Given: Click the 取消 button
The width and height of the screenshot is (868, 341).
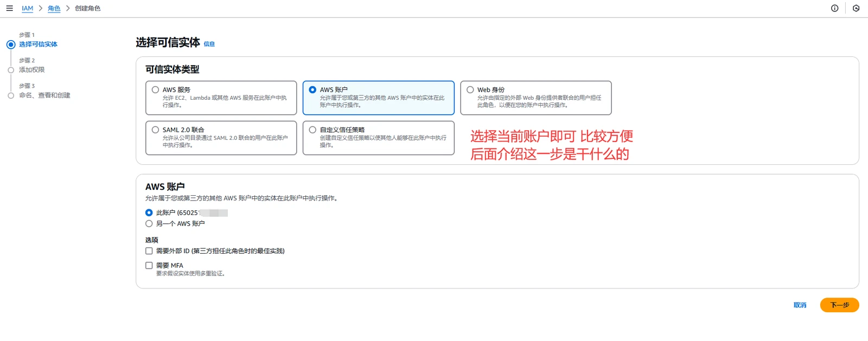Looking at the screenshot, I should coord(800,305).
